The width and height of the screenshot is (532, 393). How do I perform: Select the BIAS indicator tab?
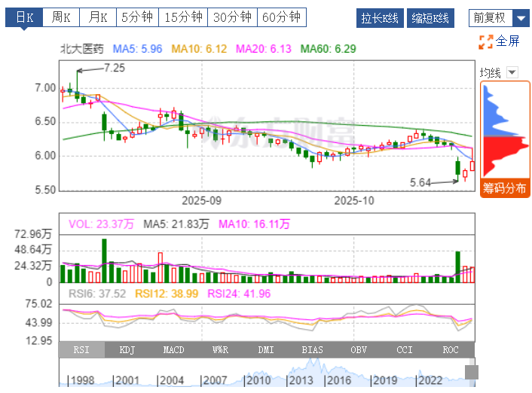click(312, 350)
